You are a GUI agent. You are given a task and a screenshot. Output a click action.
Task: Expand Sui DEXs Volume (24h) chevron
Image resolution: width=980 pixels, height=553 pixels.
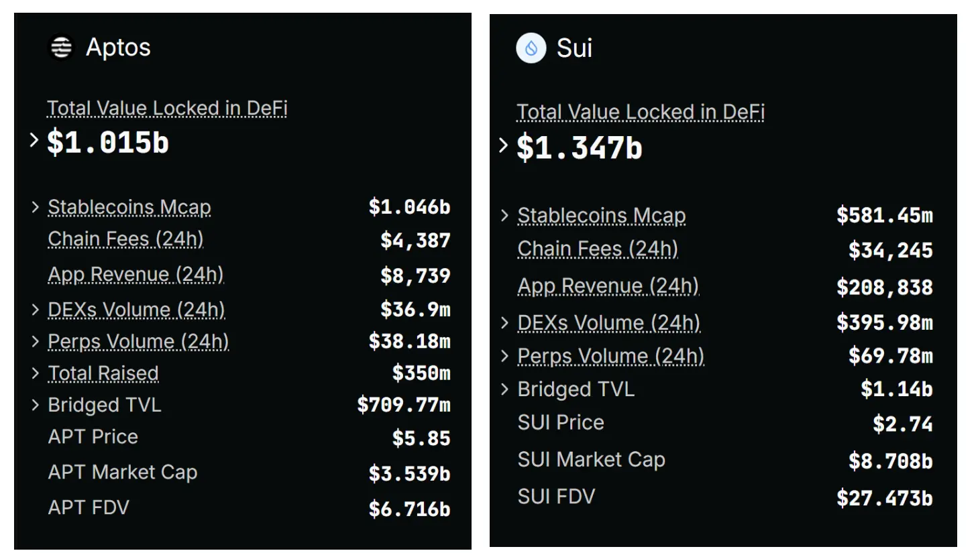click(505, 322)
